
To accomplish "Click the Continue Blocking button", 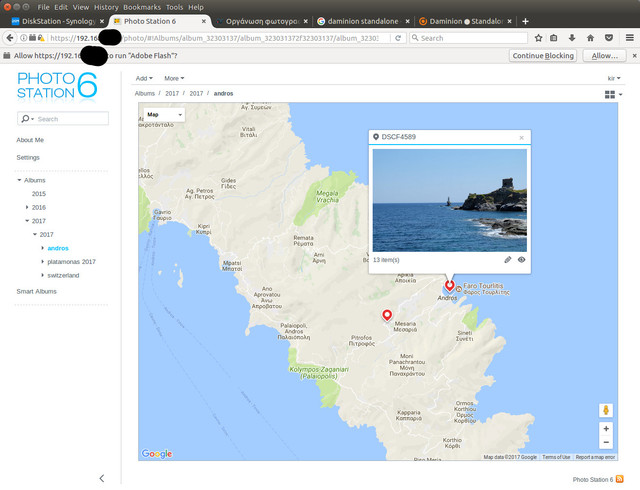I will click(x=543, y=55).
